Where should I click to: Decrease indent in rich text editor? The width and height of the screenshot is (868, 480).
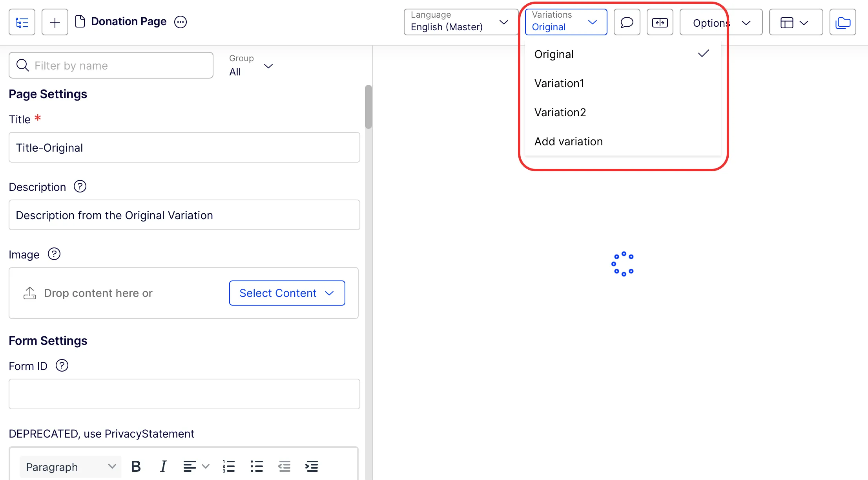click(x=284, y=466)
